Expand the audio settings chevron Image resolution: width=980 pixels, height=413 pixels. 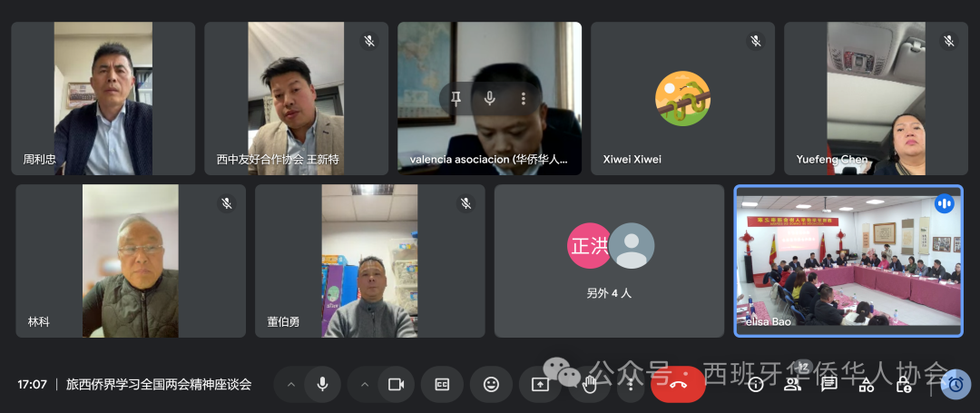291,384
